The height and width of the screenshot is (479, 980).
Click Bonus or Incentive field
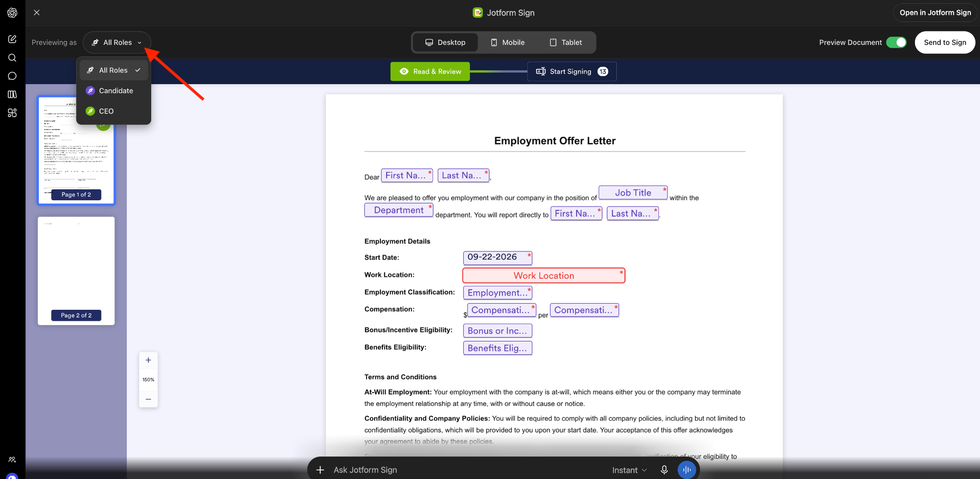click(498, 331)
